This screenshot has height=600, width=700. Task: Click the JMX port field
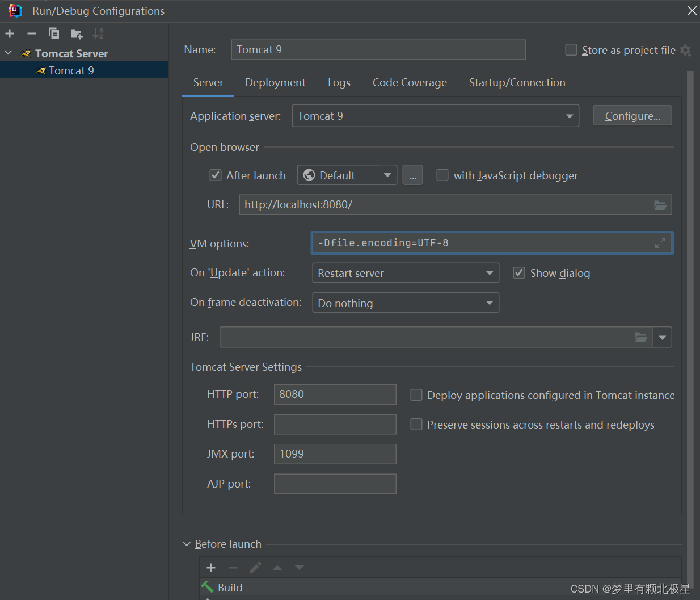click(335, 454)
